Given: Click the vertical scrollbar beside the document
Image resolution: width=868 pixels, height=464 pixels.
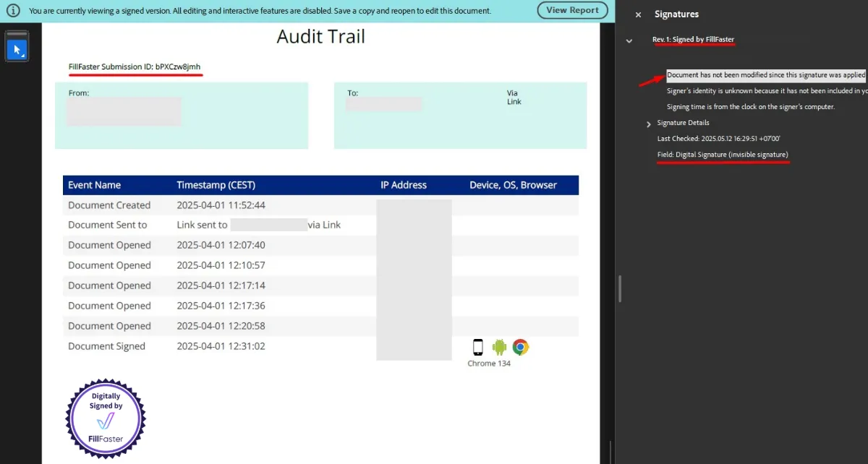Looking at the screenshot, I should tap(619, 288).
